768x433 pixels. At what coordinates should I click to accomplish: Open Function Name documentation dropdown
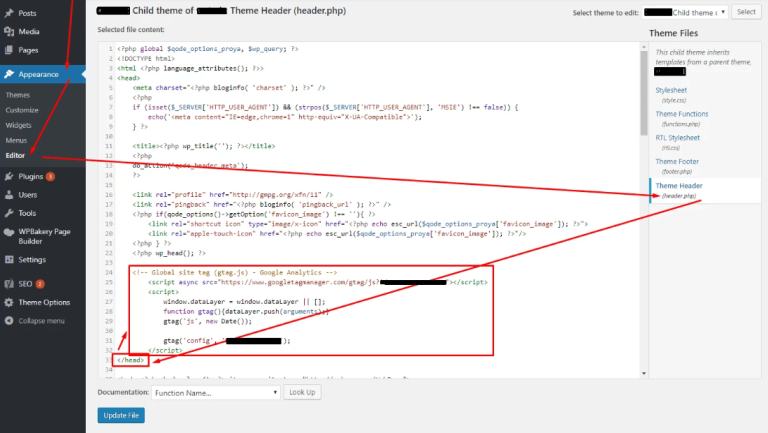[216, 393]
